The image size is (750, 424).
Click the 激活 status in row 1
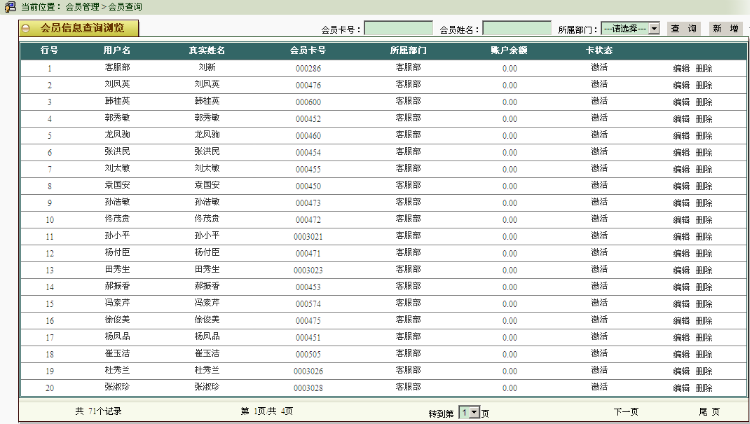coord(599,67)
